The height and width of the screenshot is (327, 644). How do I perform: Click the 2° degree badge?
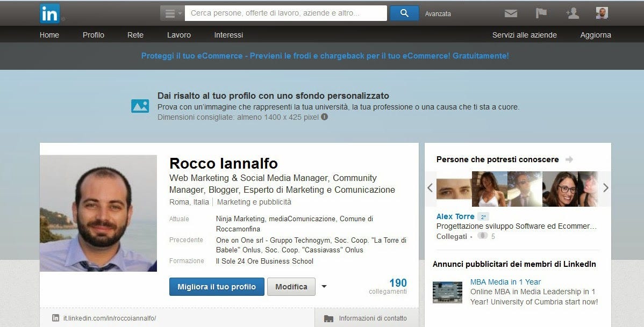tap(483, 216)
